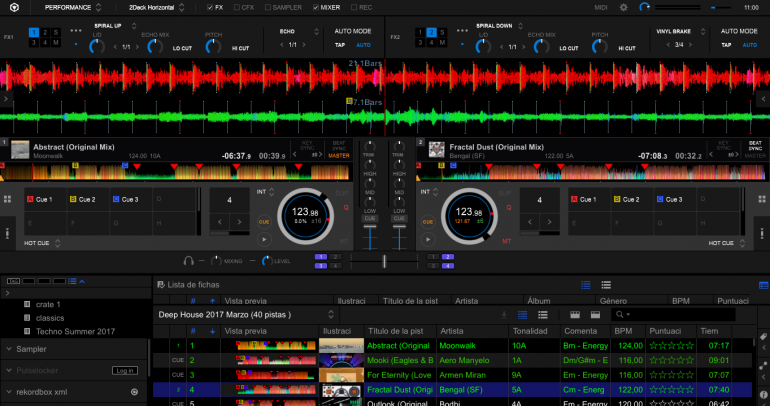
Task: Toggle the SAMPLER checkbox
Action: pyautogui.click(x=268, y=7)
